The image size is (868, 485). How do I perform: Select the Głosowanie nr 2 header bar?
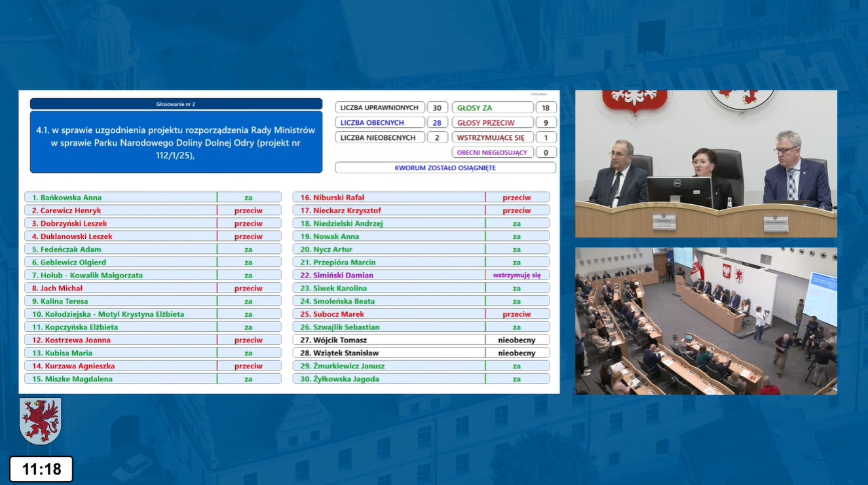tap(176, 104)
